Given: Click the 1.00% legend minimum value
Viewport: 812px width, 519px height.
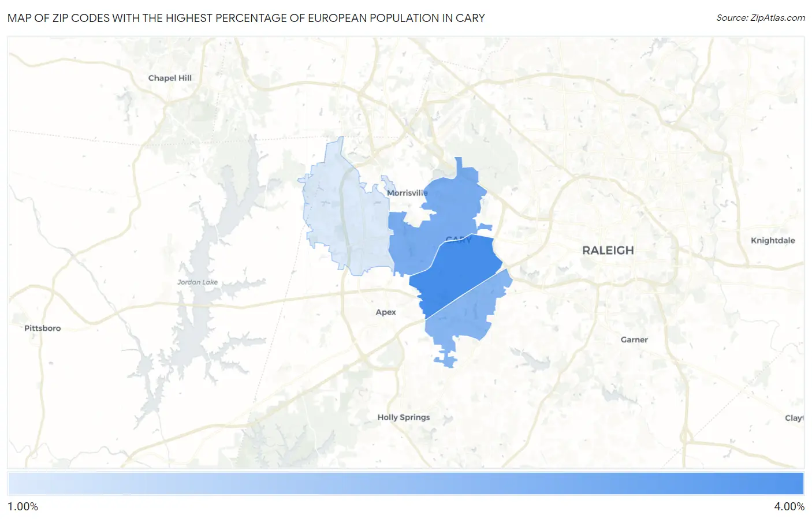Looking at the screenshot, I should (x=23, y=507).
